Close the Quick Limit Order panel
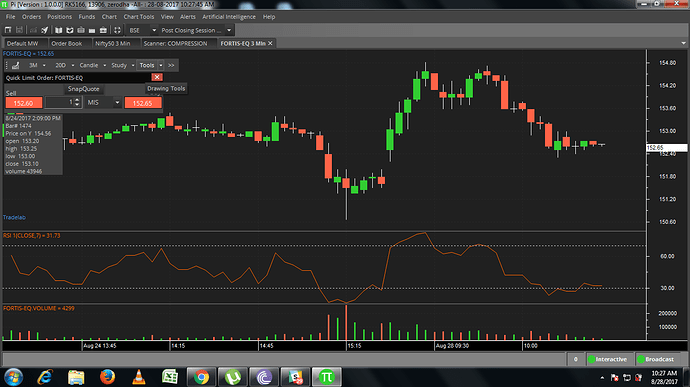 [x=157, y=77]
